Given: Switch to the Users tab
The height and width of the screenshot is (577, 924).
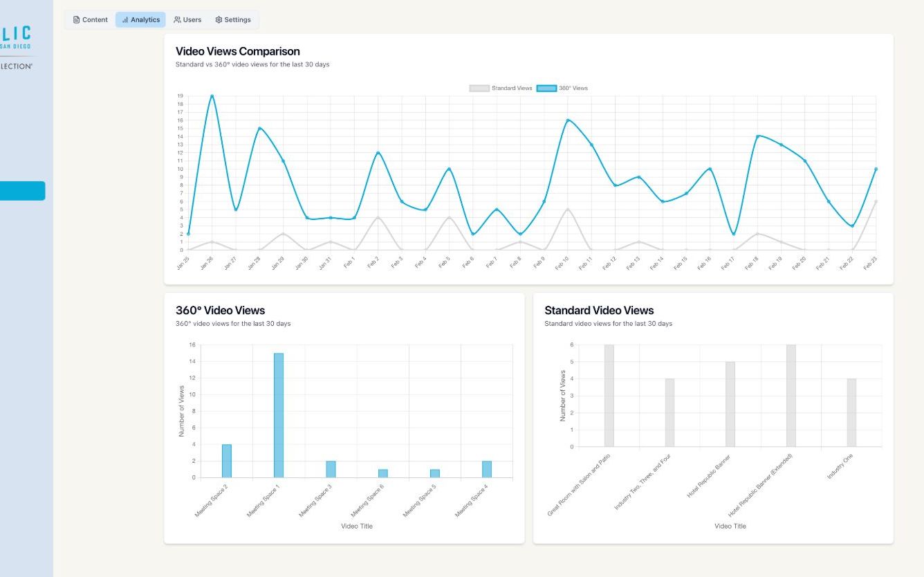Looking at the screenshot, I should (x=187, y=20).
